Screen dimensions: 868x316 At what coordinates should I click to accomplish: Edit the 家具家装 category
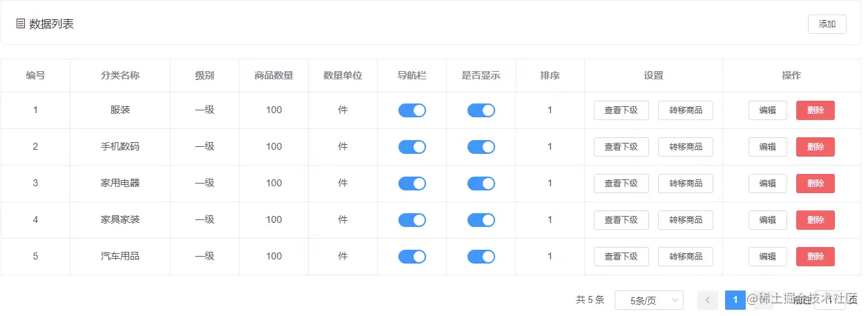pyautogui.click(x=768, y=220)
